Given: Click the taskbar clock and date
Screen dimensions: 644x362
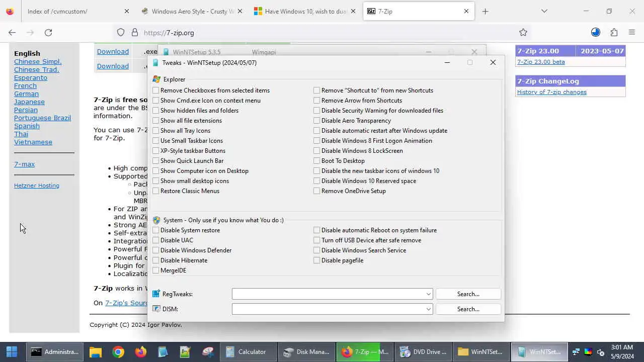Looking at the screenshot, I should click(622, 352).
